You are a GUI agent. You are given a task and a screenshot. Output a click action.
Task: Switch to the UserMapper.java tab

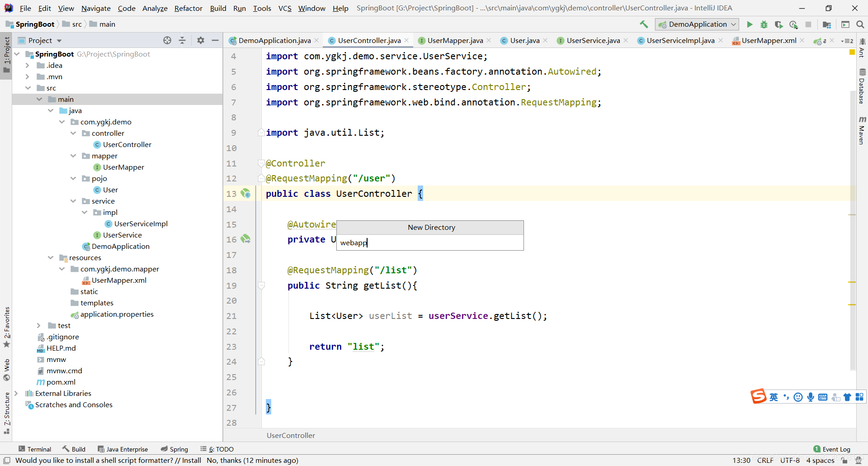point(455,40)
